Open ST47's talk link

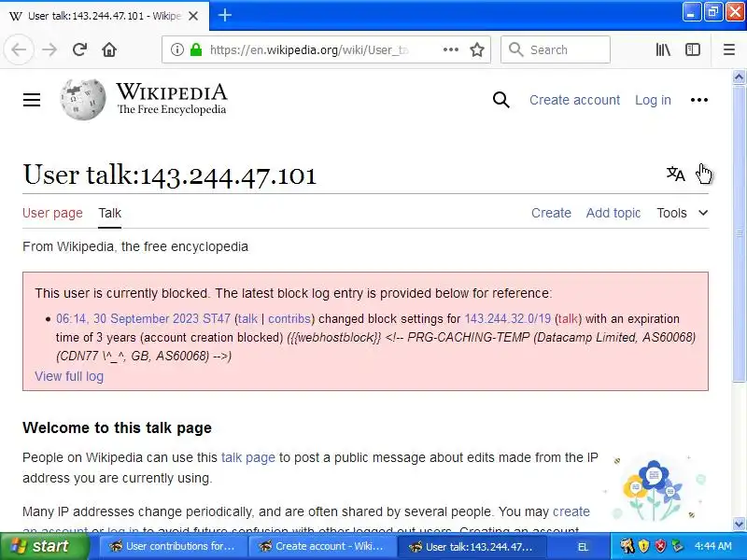[x=247, y=318]
